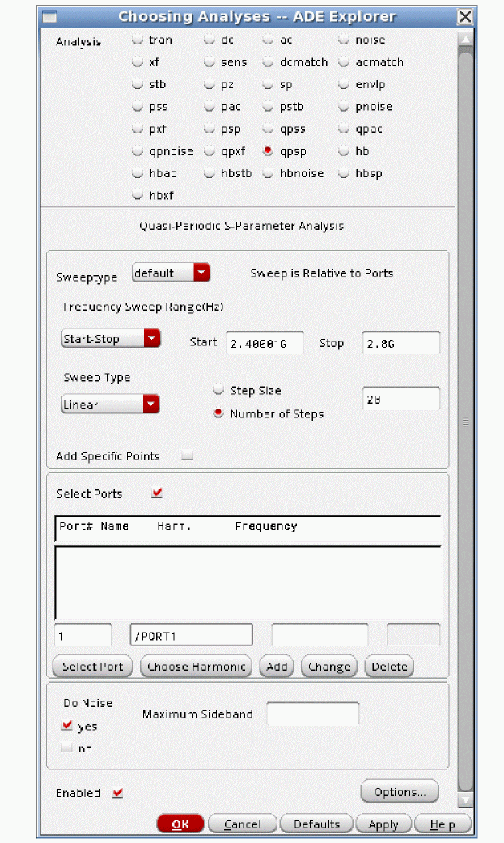Enable the Add Specific Points checkbox
This screenshot has height=843, width=504.
pyautogui.click(x=187, y=456)
